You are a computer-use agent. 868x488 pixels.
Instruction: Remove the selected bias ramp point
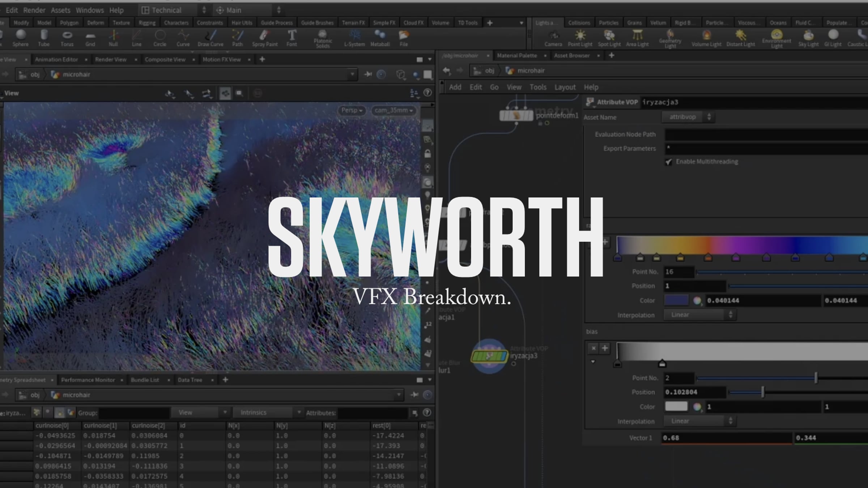(x=593, y=348)
